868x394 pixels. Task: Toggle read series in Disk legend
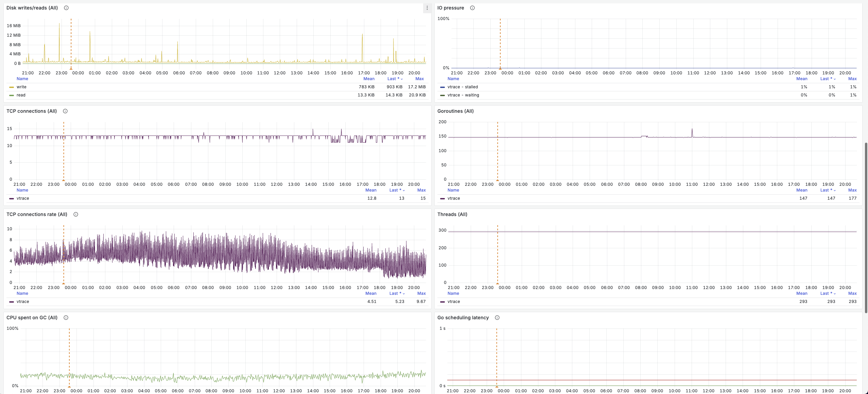coord(21,95)
